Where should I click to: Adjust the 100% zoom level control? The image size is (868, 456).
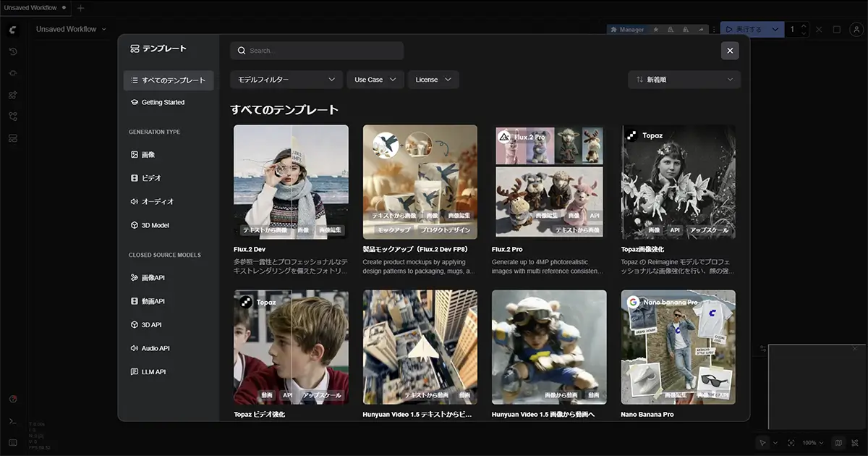tap(812, 442)
